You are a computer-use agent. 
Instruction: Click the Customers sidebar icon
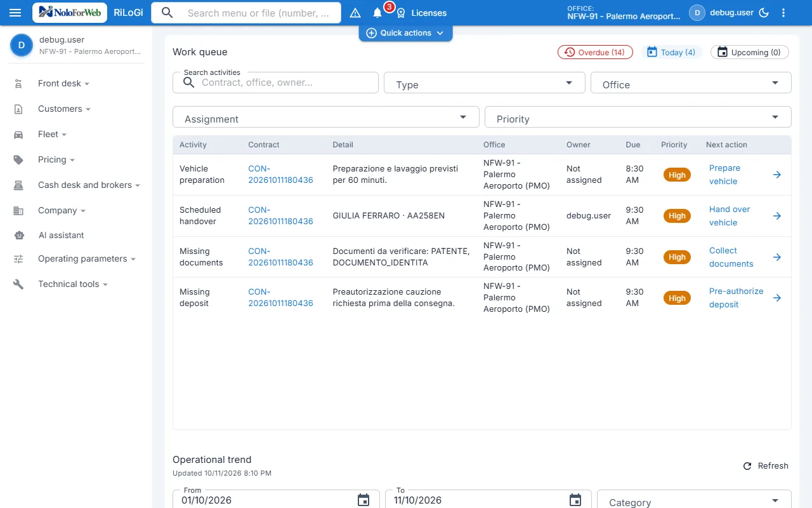click(x=18, y=109)
